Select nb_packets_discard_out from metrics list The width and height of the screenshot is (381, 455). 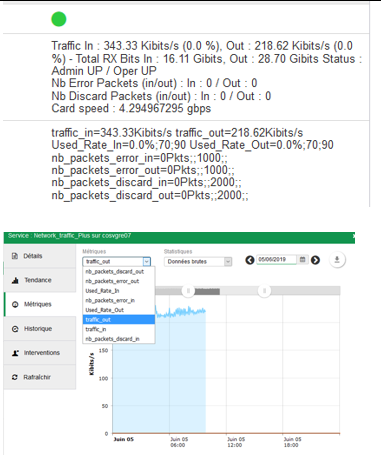tap(119, 272)
